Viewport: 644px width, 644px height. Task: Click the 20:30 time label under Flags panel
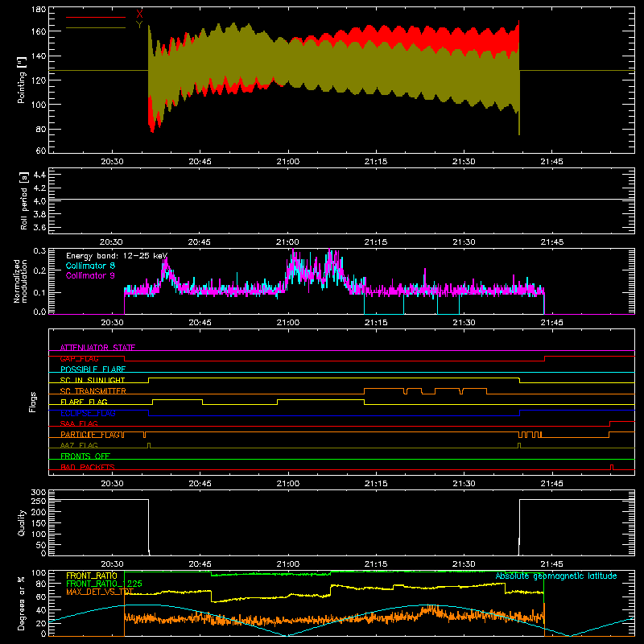[x=112, y=484]
